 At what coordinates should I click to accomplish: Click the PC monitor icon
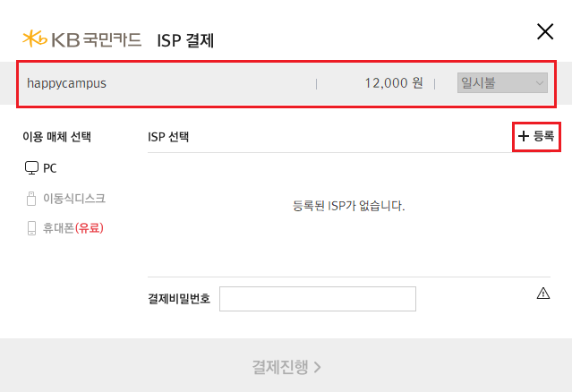[31, 167]
